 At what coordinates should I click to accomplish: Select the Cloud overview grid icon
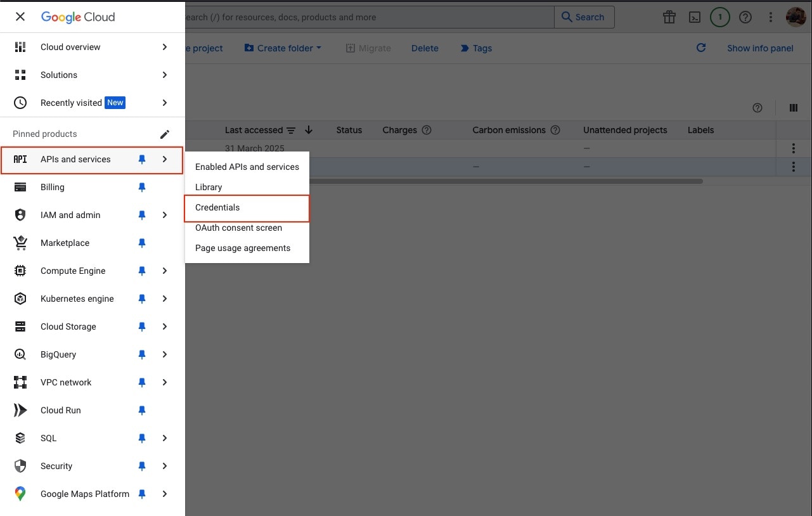20,47
